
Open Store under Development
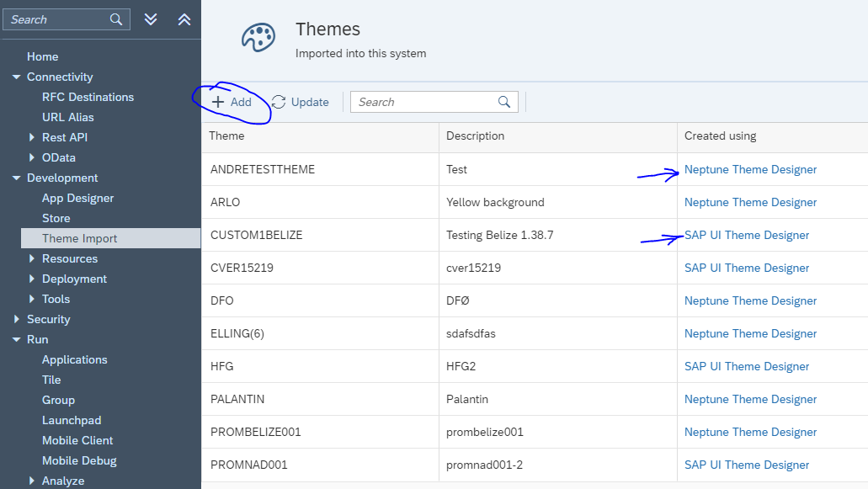pos(56,218)
